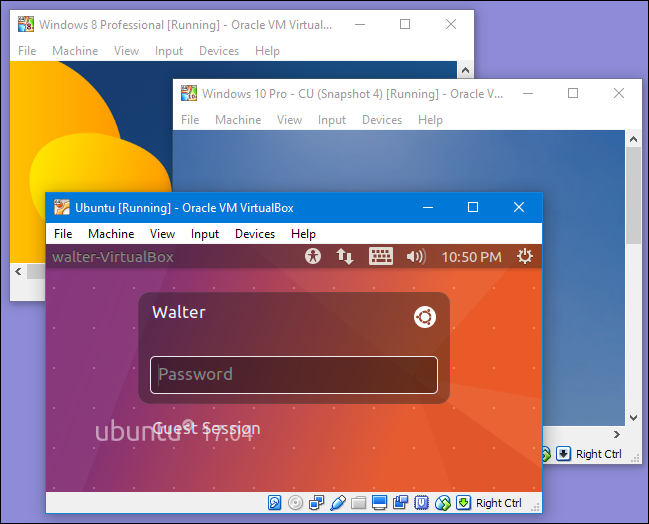Click the 10:50 PM clock indicator
Screen dimensions: 649x524
471,257
